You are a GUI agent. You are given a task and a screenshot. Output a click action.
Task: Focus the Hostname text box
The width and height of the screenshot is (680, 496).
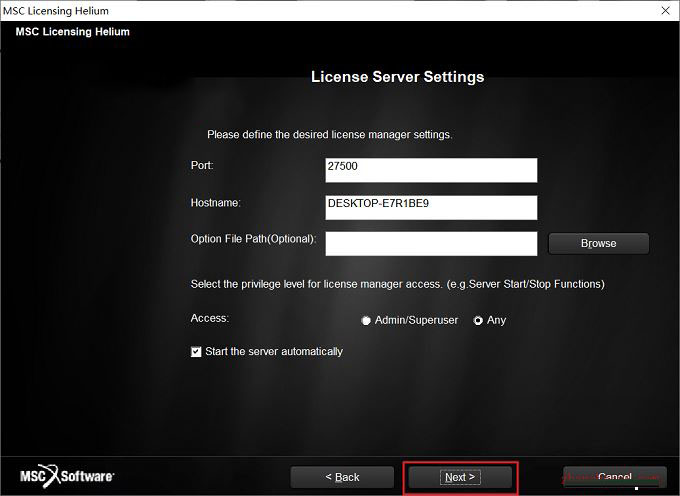[x=431, y=206]
